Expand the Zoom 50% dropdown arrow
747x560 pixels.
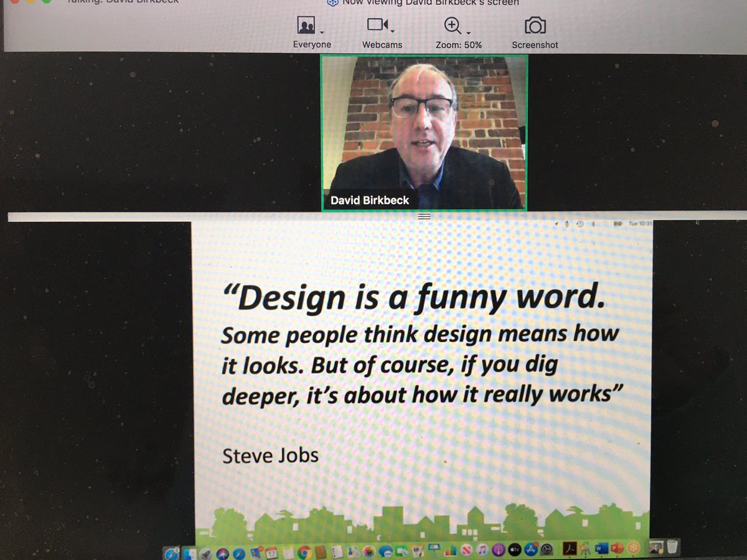click(x=468, y=32)
